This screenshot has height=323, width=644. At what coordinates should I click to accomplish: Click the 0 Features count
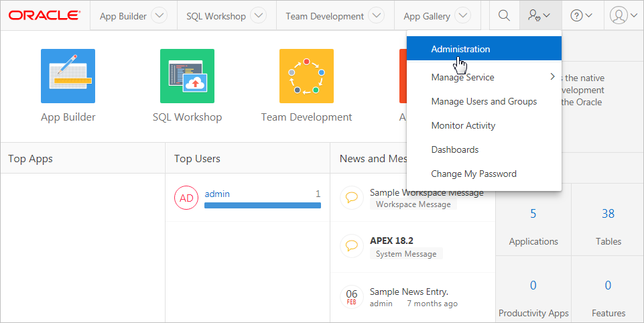(x=608, y=285)
